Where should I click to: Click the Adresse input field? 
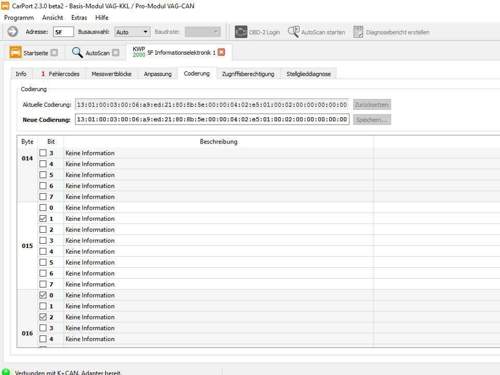pos(63,32)
